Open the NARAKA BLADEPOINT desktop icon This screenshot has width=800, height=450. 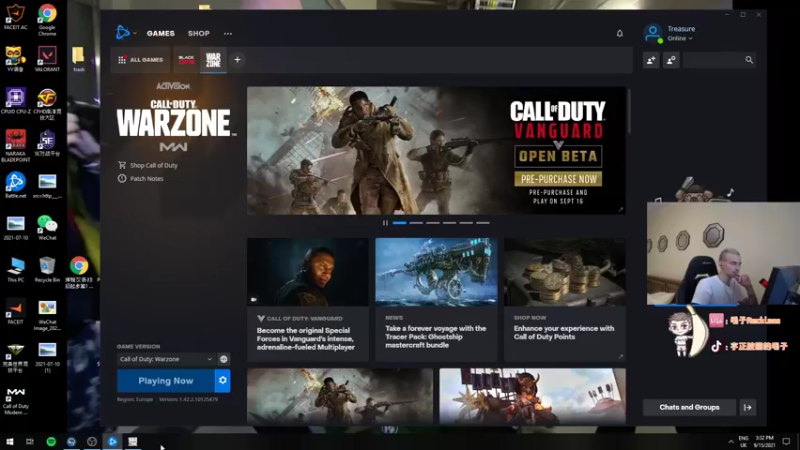click(15, 146)
